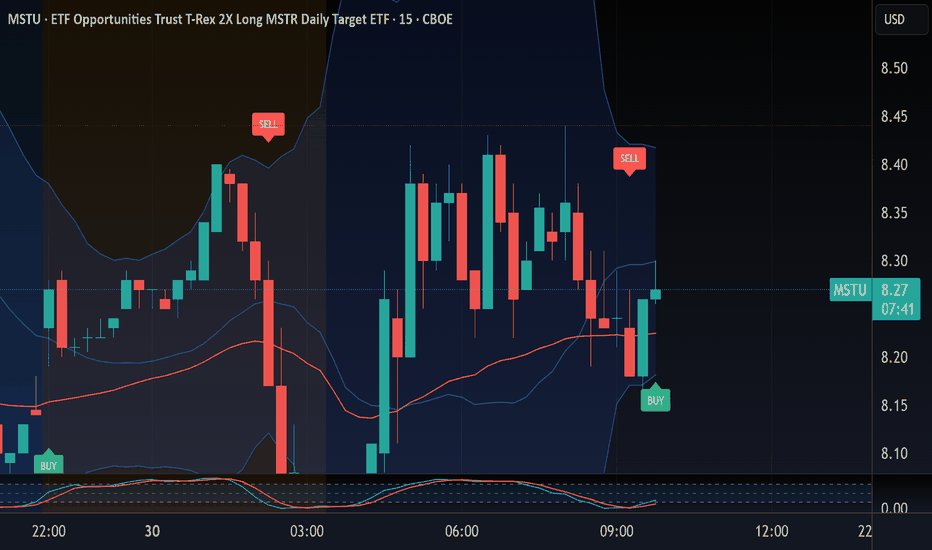This screenshot has height=550, width=932.
Task: Click the 8.45 price axis label
Action: pos(894,116)
